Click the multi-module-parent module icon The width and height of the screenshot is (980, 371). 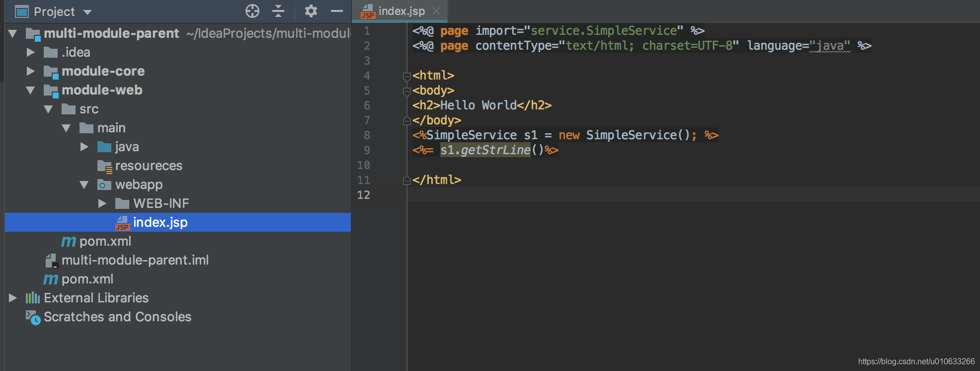point(33,34)
